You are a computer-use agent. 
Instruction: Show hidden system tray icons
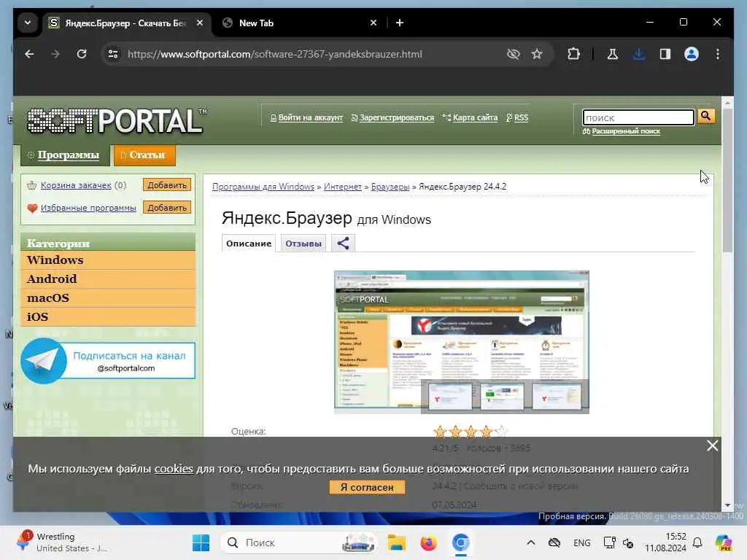pos(531,542)
